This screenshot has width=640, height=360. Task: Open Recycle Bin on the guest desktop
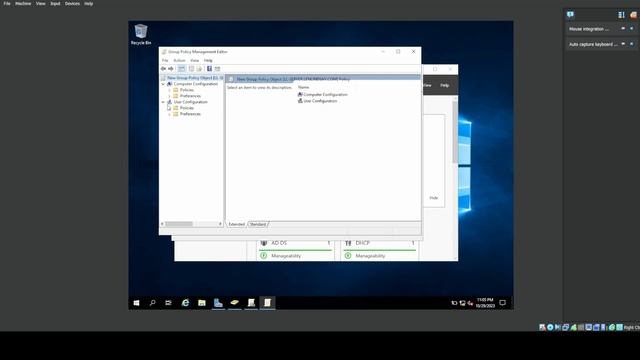point(141,34)
